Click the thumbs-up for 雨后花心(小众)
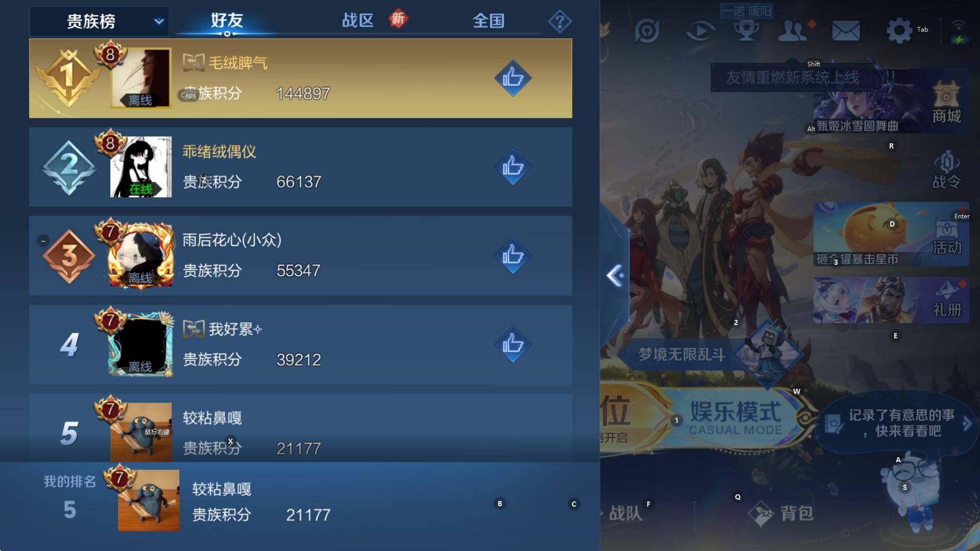Viewport: 980px width, 551px height. [x=513, y=256]
